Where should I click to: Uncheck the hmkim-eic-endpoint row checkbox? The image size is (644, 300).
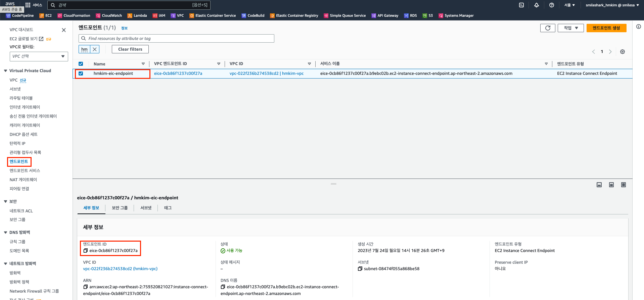(81, 73)
